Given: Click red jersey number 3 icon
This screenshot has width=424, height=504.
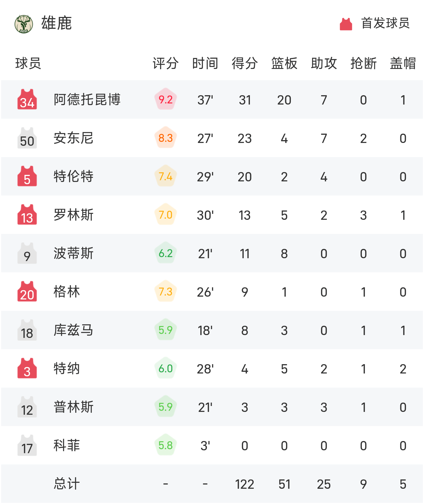Looking at the screenshot, I should [x=27, y=368].
